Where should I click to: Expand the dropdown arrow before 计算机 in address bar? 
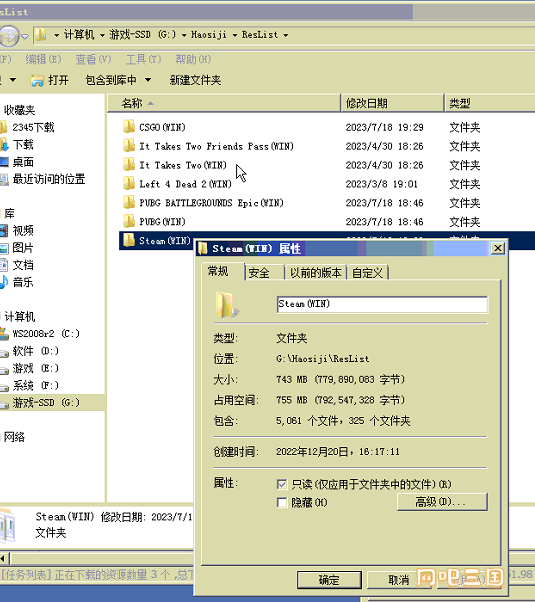pos(56,35)
